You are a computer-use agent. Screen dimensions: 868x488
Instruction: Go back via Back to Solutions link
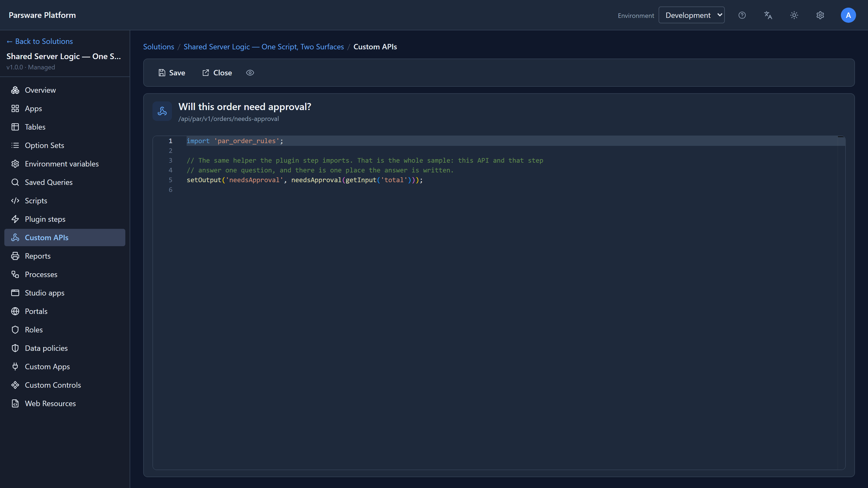40,41
